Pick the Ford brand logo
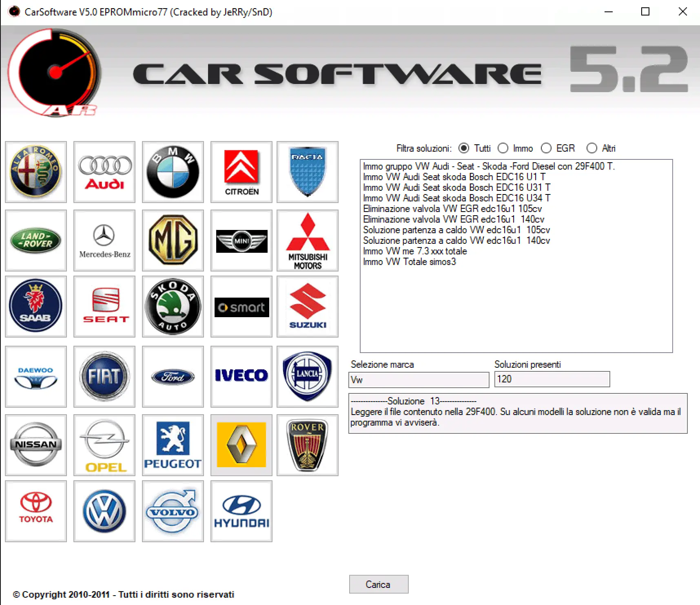The height and width of the screenshot is (605, 700). coord(173,376)
